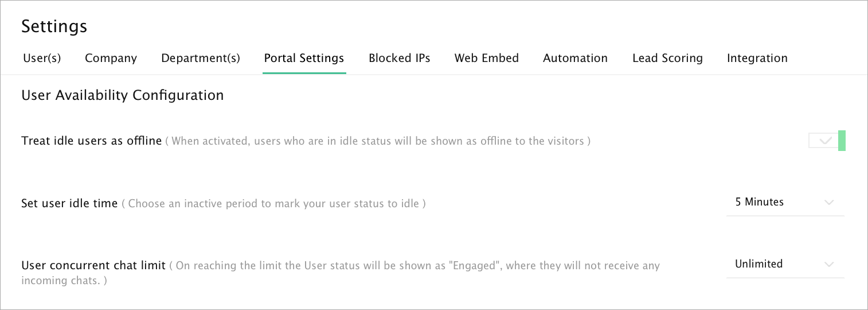
Task: Go to the Lead Scoring tab
Action: click(x=667, y=58)
